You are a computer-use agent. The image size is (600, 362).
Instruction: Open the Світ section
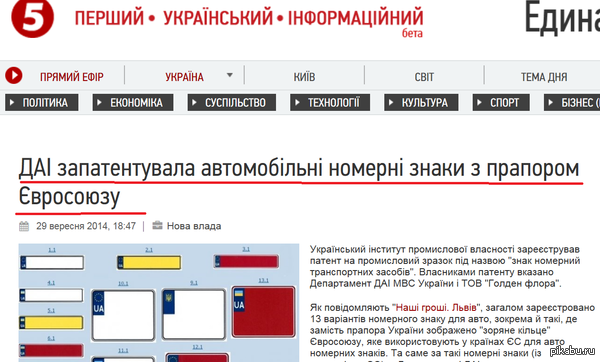[424, 77]
